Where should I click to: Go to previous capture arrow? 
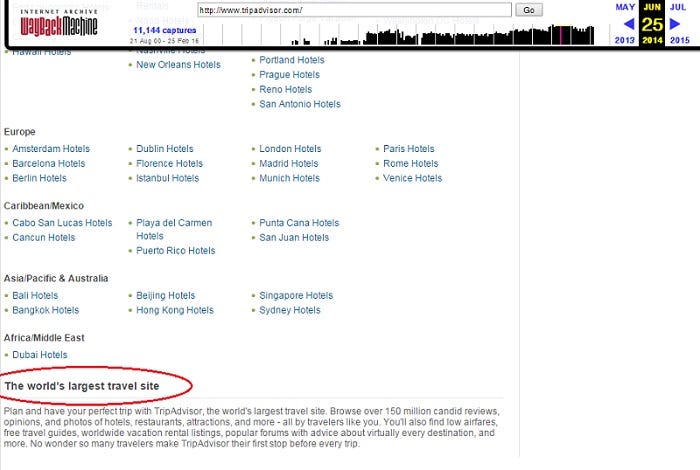(629, 24)
